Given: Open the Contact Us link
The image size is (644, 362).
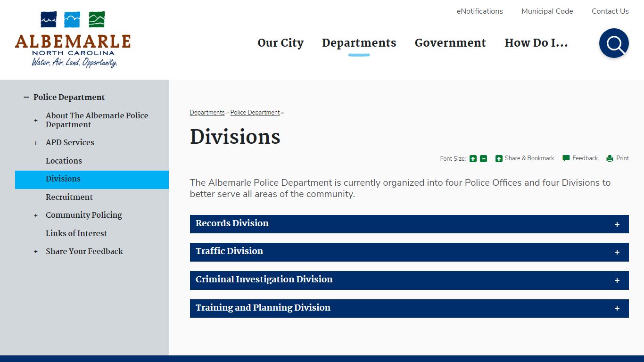Looking at the screenshot, I should click(610, 11).
